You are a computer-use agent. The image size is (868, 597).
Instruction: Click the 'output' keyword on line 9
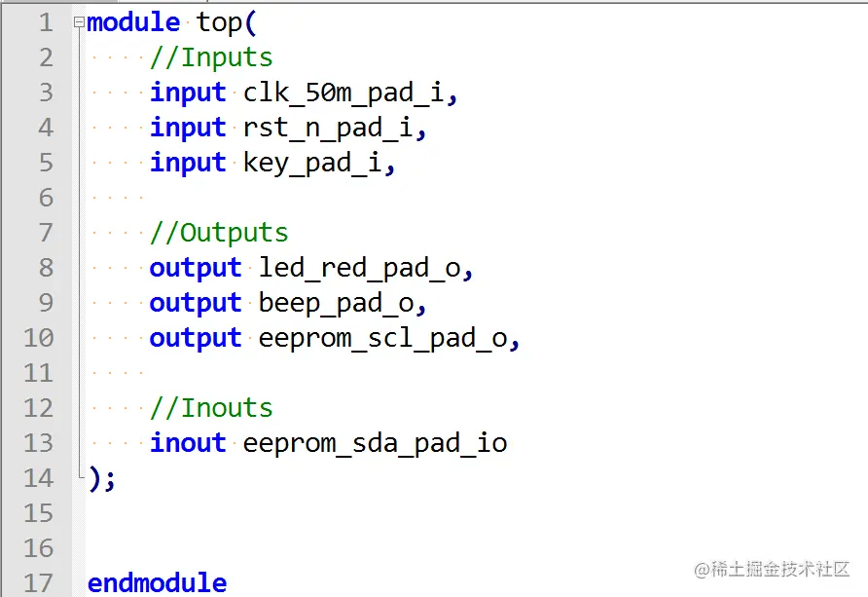pos(196,304)
